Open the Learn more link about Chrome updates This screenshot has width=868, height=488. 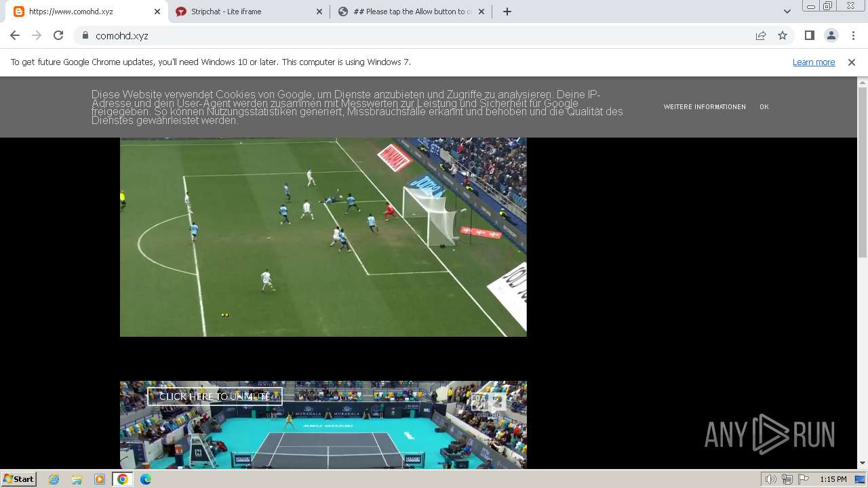[814, 62]
